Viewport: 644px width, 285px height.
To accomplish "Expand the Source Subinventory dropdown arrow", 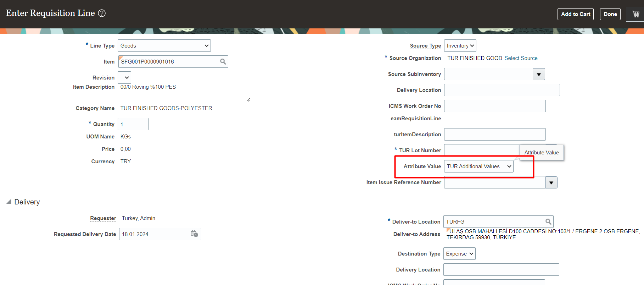I will 539,74.
